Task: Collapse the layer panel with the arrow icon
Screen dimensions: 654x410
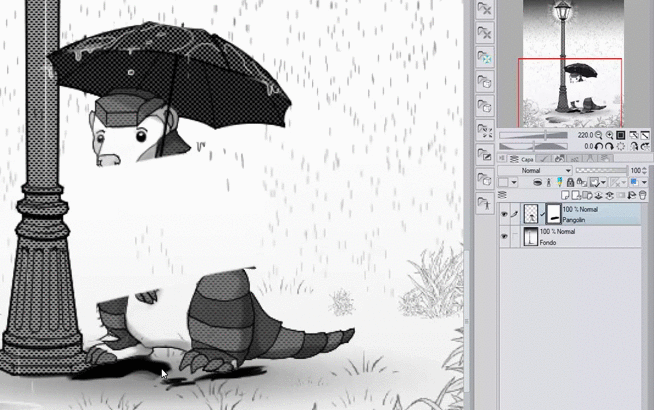Action: click(502, 158)
